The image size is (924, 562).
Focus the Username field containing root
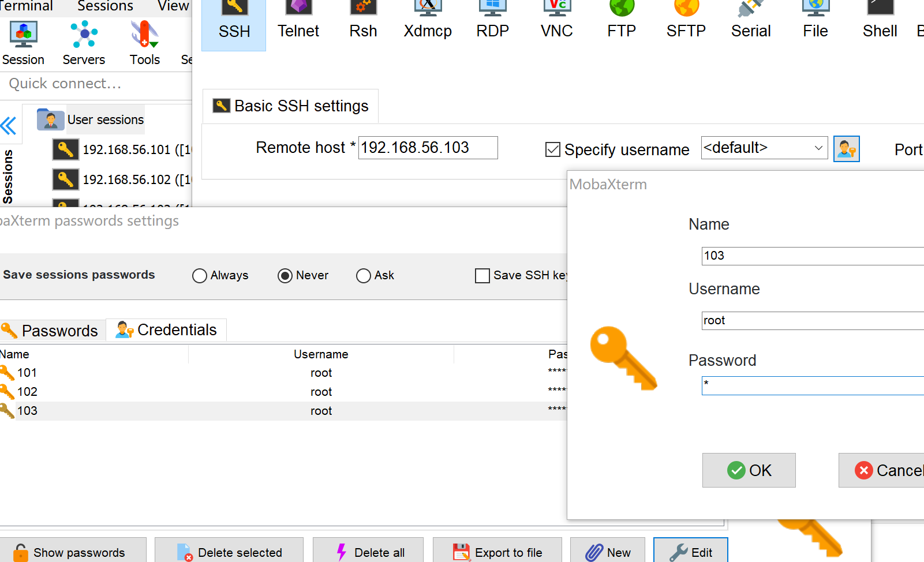point(813,320)
